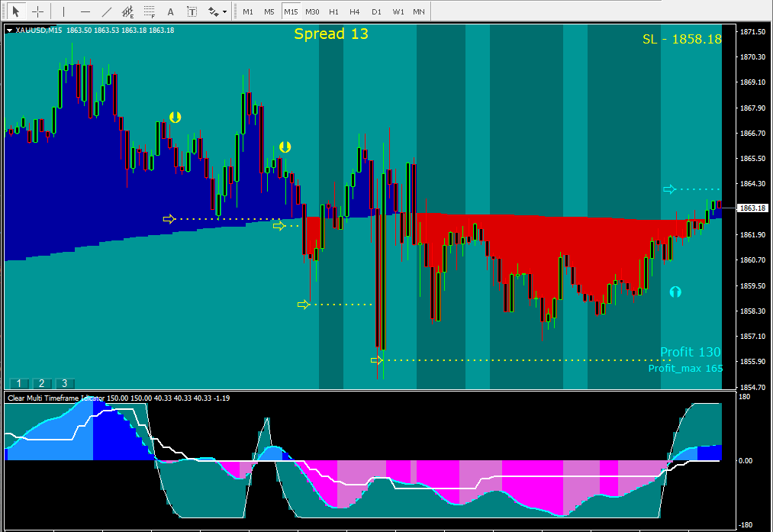Click the indicator scale value 180

745,397
